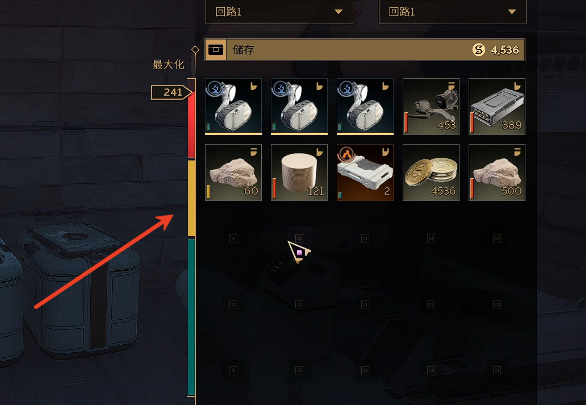Select the gold coins stack 4536

431,172
